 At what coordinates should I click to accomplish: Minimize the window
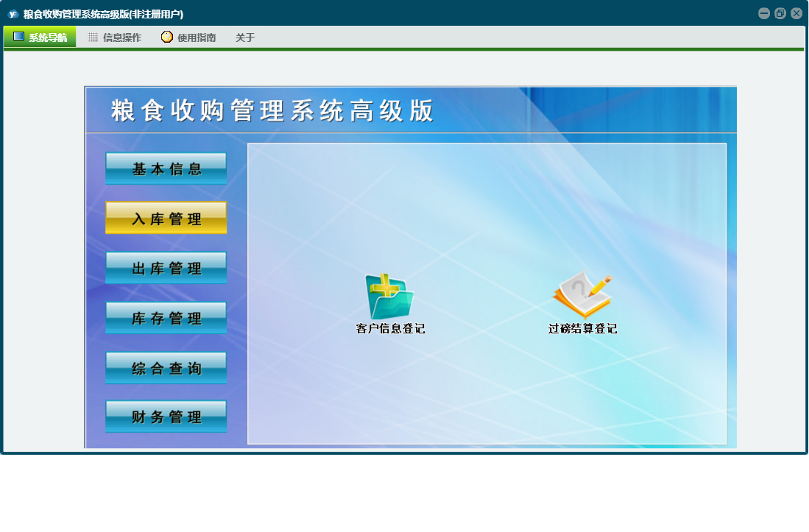pos(764,14)
